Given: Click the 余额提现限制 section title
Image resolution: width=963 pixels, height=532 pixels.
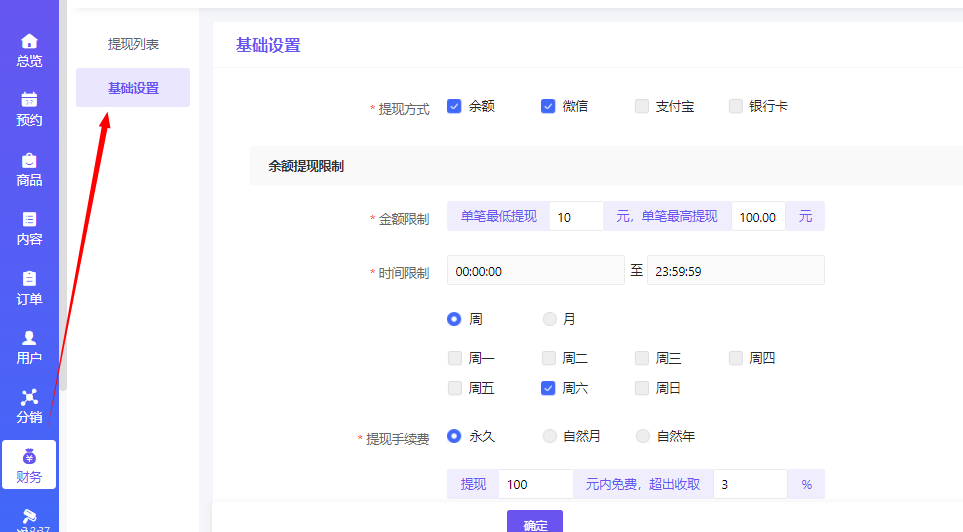Looking at the screenshot, I should (306, 166).
